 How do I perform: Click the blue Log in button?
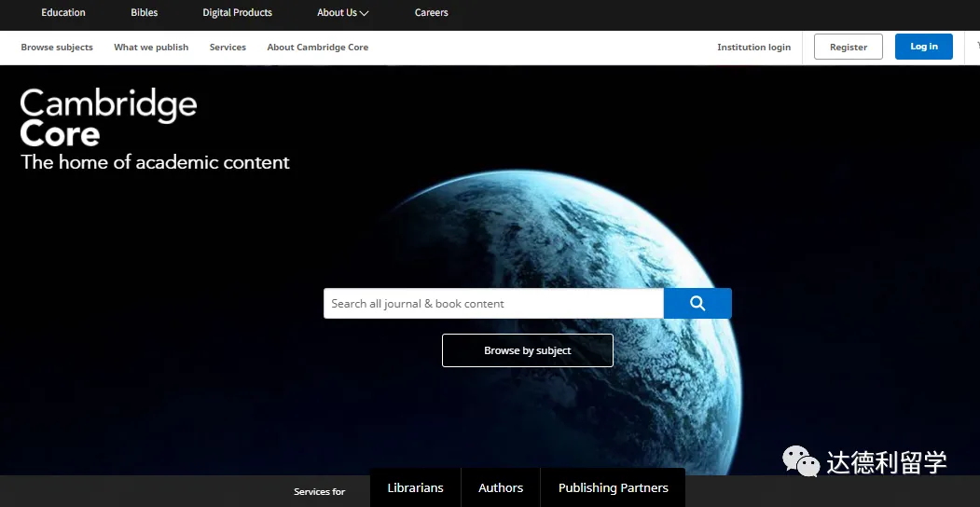point(924,47)
